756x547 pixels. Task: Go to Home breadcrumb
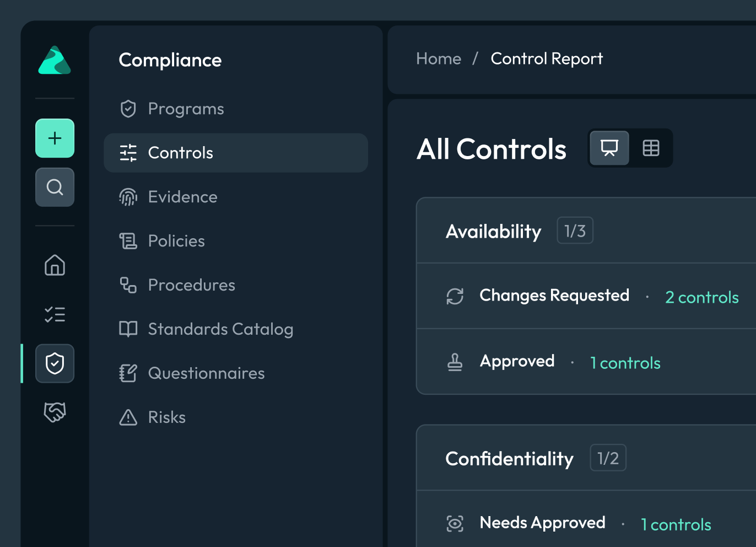tap(439, 58)
